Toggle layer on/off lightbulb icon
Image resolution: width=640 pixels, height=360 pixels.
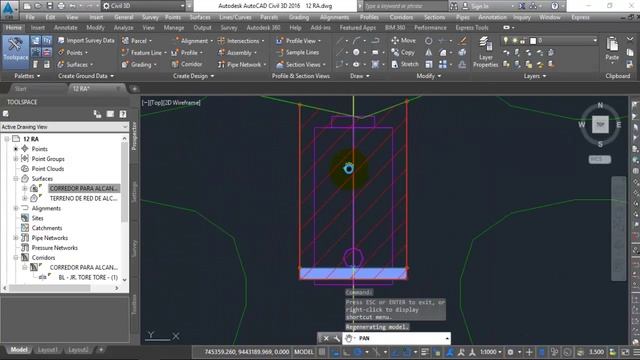(505, 40)
